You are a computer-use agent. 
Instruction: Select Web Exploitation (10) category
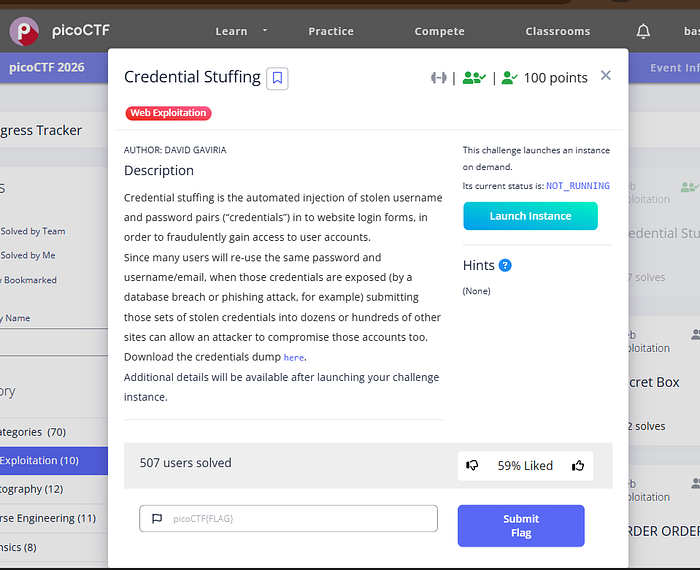pyautogui.click(x=54, y=461)
